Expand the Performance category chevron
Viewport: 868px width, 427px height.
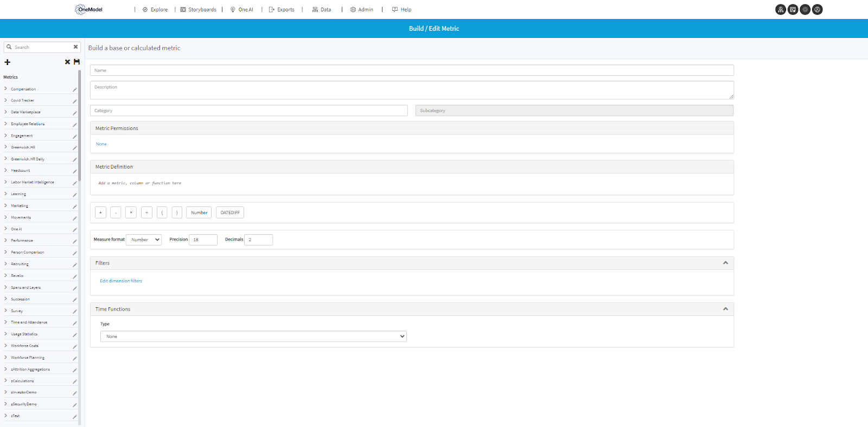point(5,240)
